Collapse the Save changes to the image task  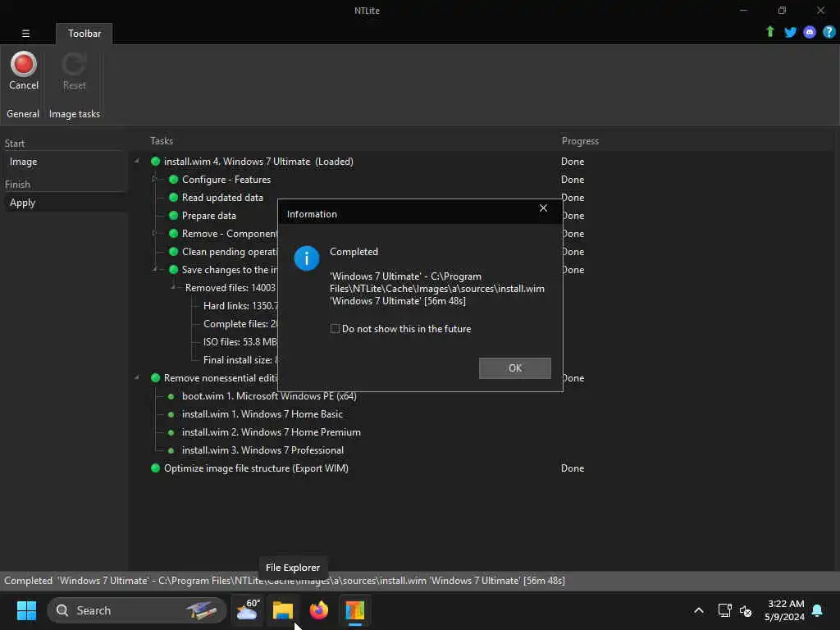[154, 269]
